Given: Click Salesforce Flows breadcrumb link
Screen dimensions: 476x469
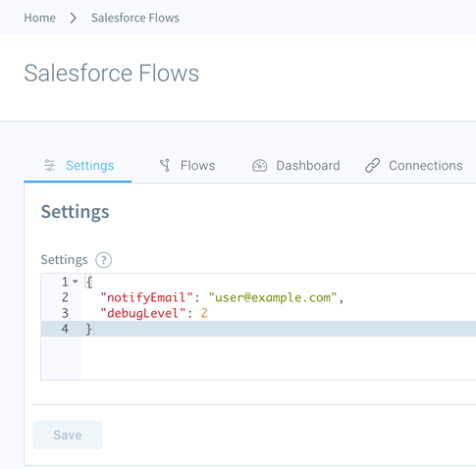Looking at the screenshot, I should (135, 18).
